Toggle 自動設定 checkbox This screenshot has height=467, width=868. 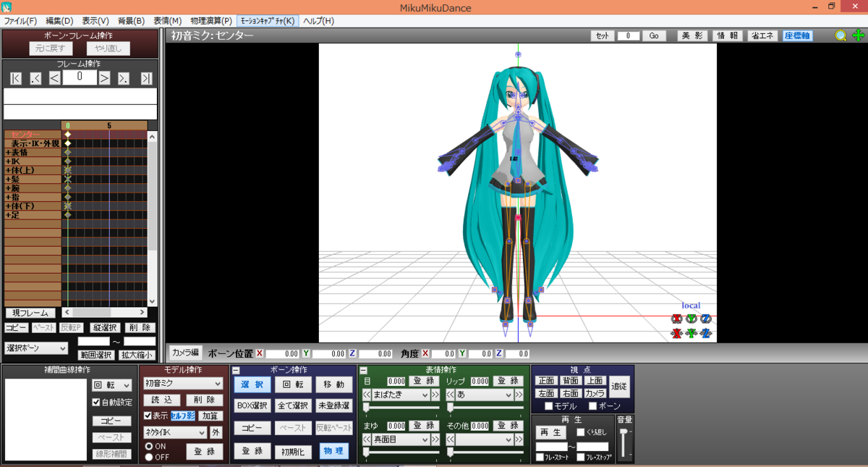pos(96,402)
